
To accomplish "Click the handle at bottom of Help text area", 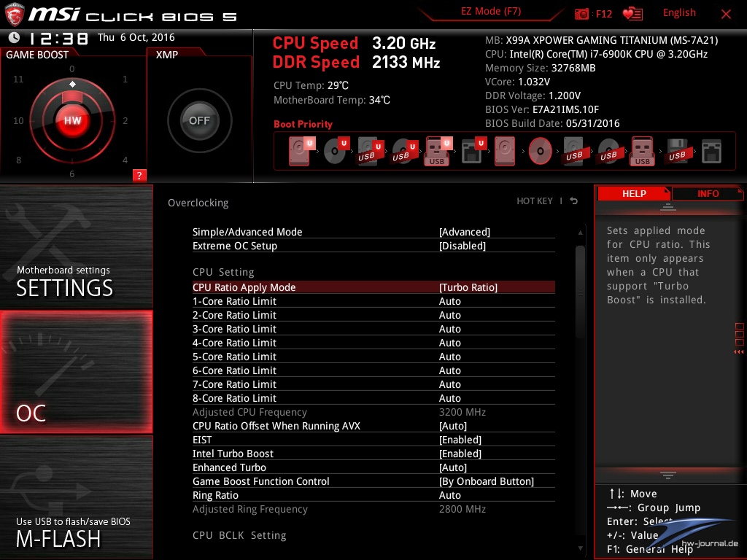I will [x=668, y=475].
